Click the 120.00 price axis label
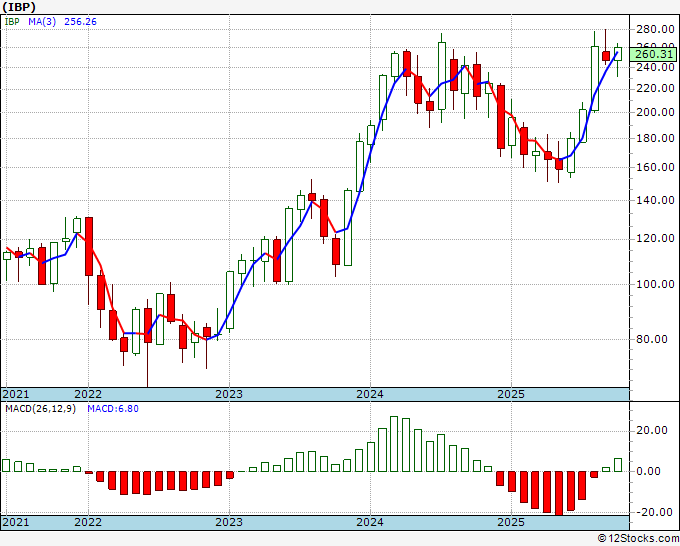Screen dimensions: 680x546 click(x=655, y=238)
